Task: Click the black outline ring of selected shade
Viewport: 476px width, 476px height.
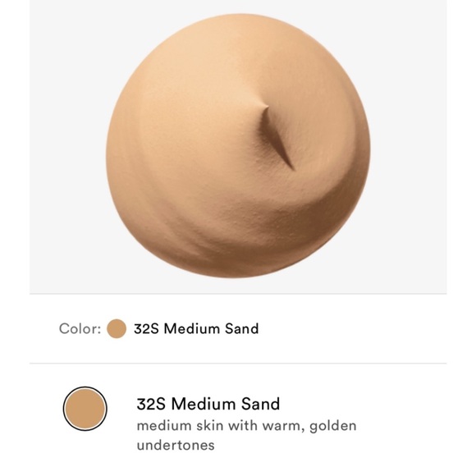Action: click(x=64, y=409)
